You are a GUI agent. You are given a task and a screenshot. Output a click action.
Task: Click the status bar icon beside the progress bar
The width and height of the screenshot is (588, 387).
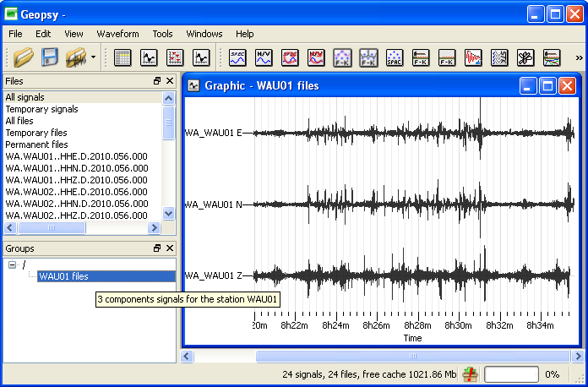pyautogui.click(x=469, y=374)
